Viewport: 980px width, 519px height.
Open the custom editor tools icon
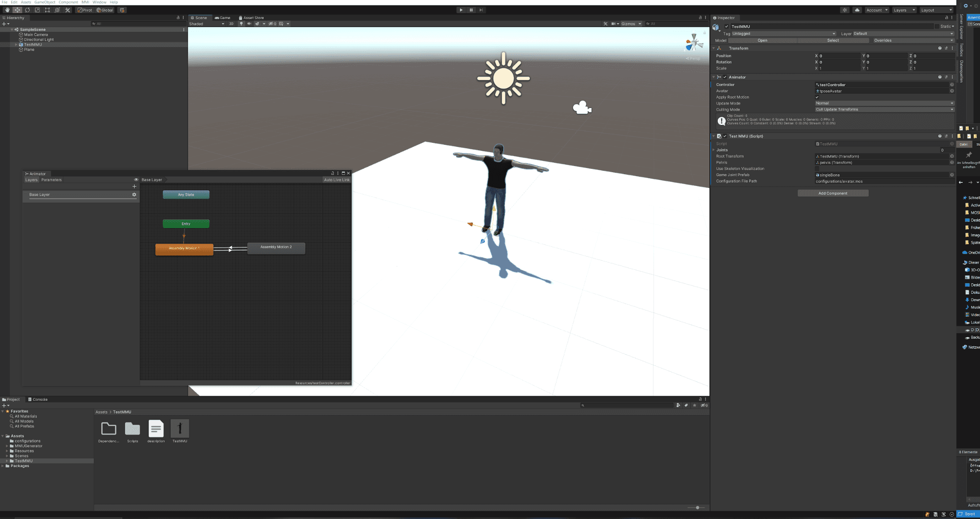pos(68,10)
